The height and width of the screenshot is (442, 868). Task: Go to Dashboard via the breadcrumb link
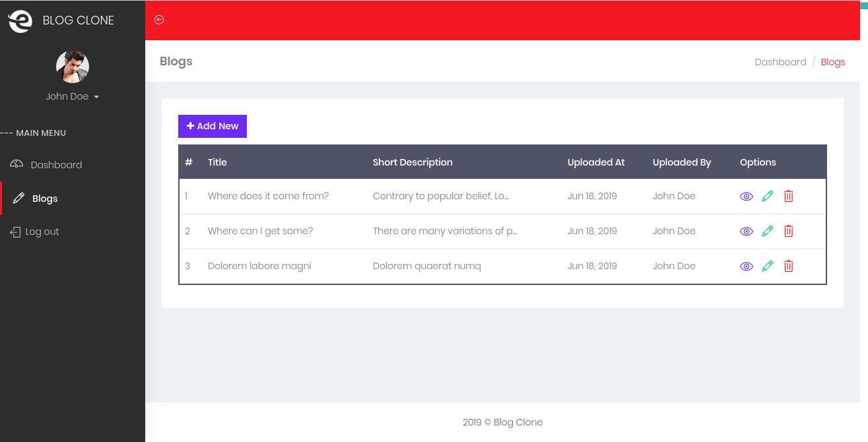point(780,62)
